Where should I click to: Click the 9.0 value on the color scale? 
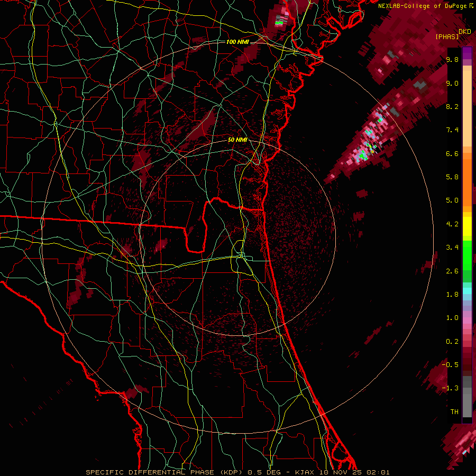(x=452, y=83)
